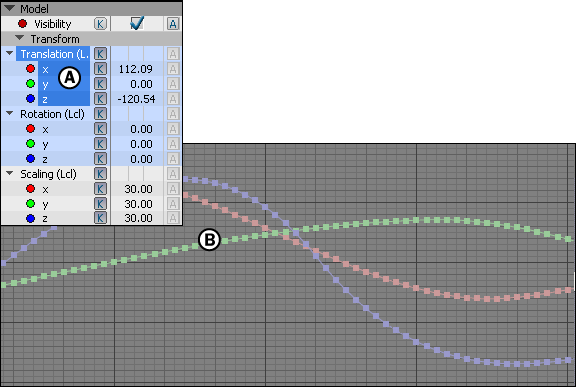Collapse the Scaling (Lcl) group

(x=10, y=173)
